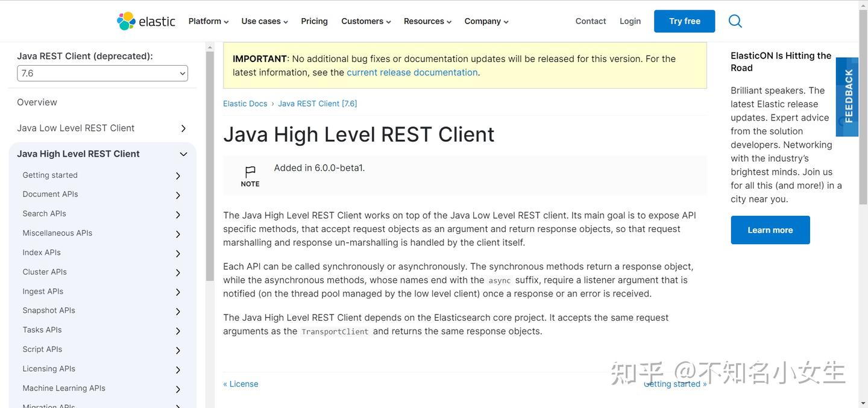The width and height of the screenshot is (868, 408).
Task: Click the FEEDBACK tab on the right edge
Action: click(x=848, y=96)
